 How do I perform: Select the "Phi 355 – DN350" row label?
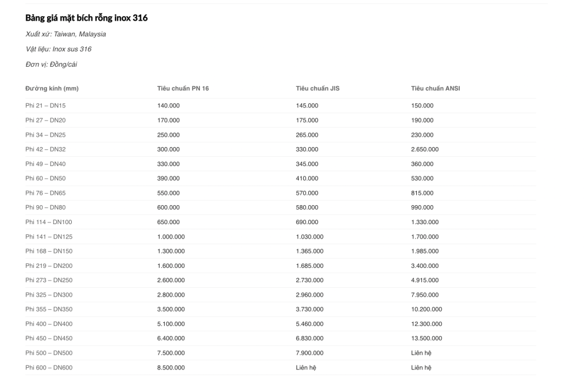point(48,309)
